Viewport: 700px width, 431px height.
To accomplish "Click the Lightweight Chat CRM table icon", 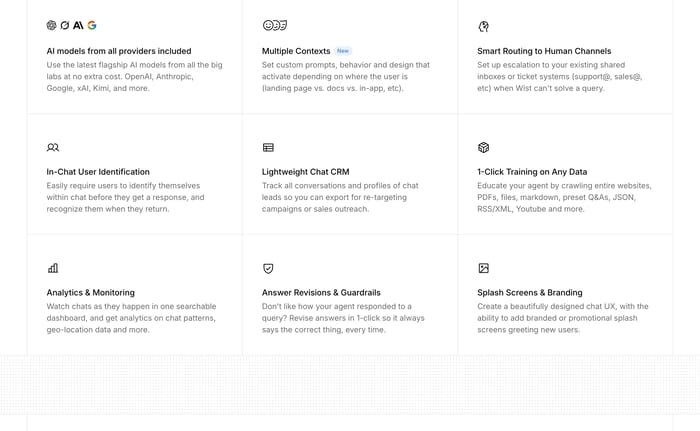I will [268, 147].
